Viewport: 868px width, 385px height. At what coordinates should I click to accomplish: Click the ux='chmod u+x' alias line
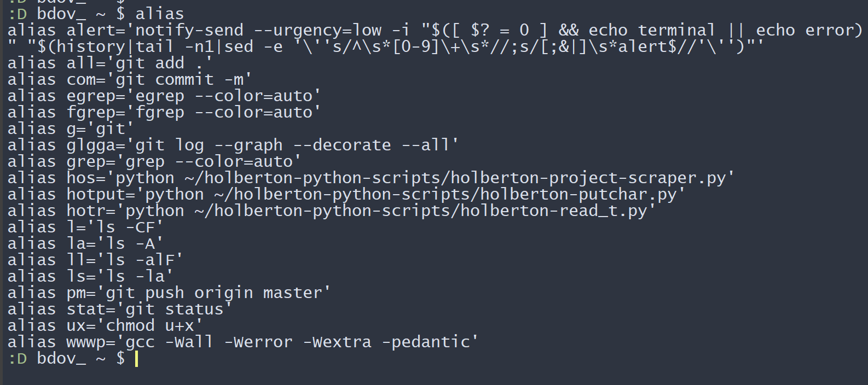(x=105, y=326)
